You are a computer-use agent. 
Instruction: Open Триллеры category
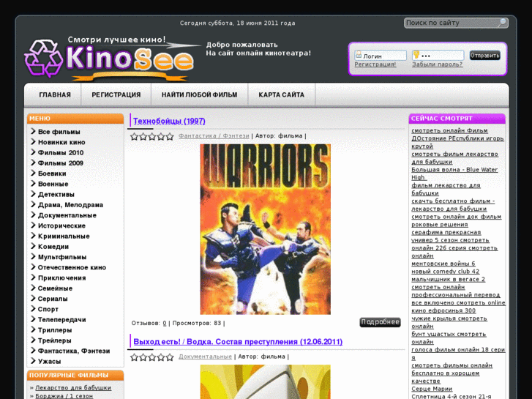point(55,330)
